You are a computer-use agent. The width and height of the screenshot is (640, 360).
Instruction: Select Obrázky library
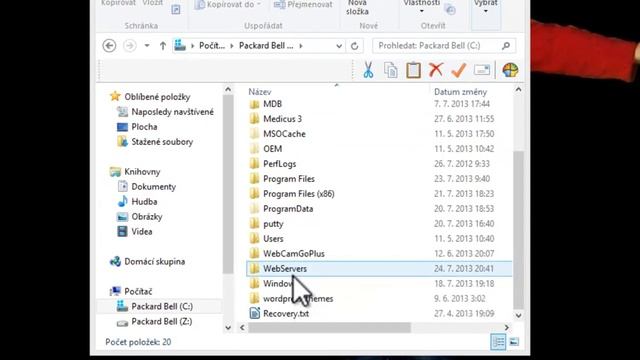[140, 217]
